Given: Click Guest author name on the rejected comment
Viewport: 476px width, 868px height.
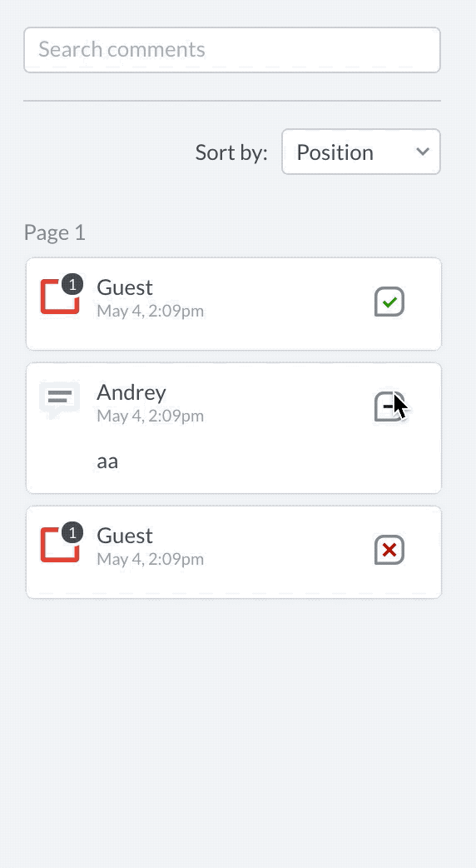Looking at the screenshot, I should click(125, 536).
